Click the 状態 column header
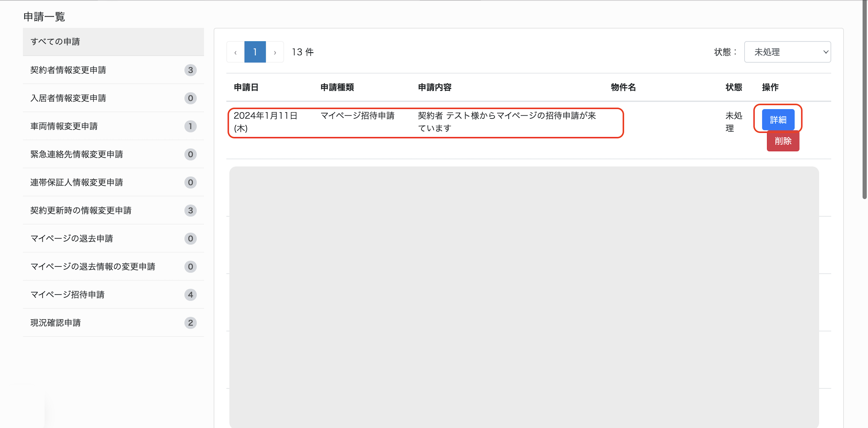This screenshot has height=428, width=868. (x=734, y=87)
